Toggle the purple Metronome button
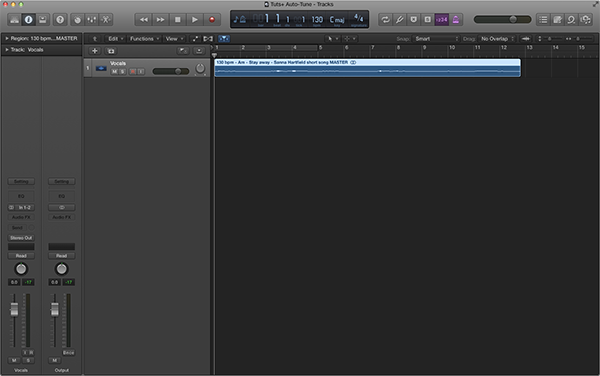This screenshot has height=376, width=600. [456, 20]
